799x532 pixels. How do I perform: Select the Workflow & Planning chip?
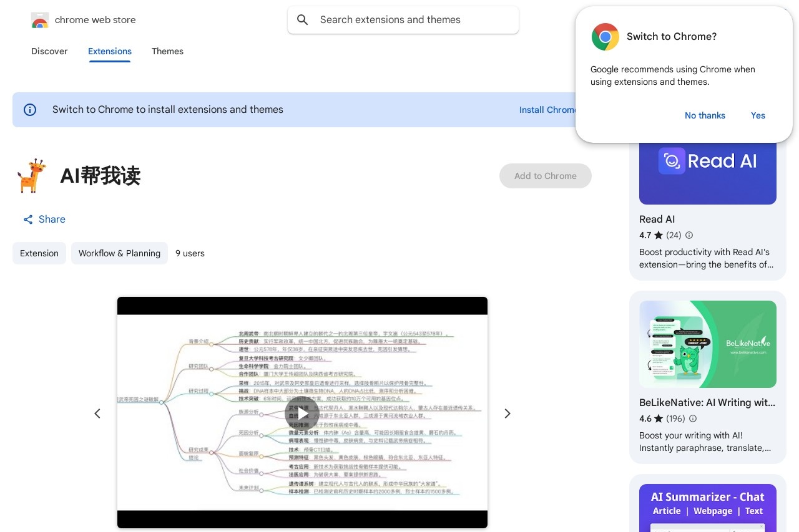[119, 253]
